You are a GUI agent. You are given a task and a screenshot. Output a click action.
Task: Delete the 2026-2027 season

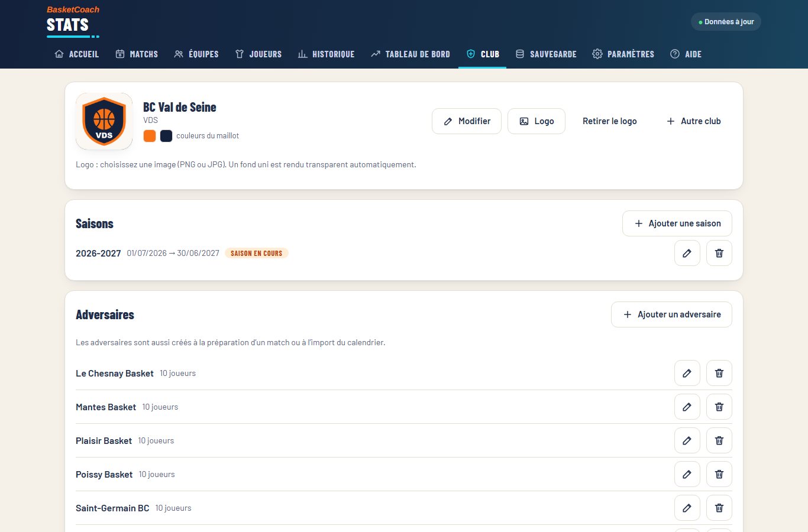click(x=719, y=253)
